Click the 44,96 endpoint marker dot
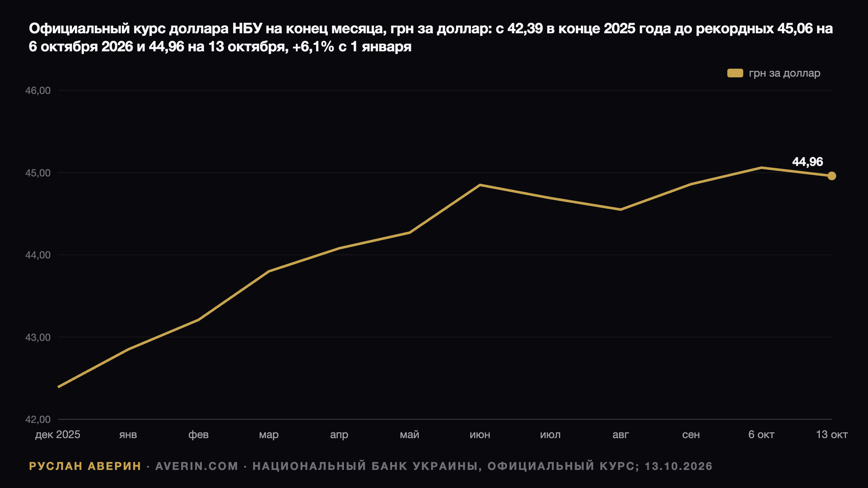The height and width of the screenshot is (488, 868). coord(832,176)
